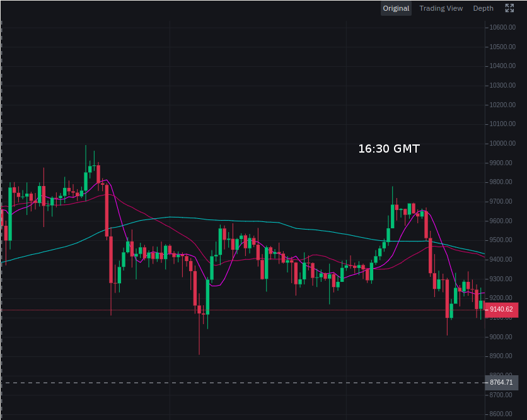Click the 9500.00 price axis label
This screenshot has height=420, width=527.
(501, 240)
